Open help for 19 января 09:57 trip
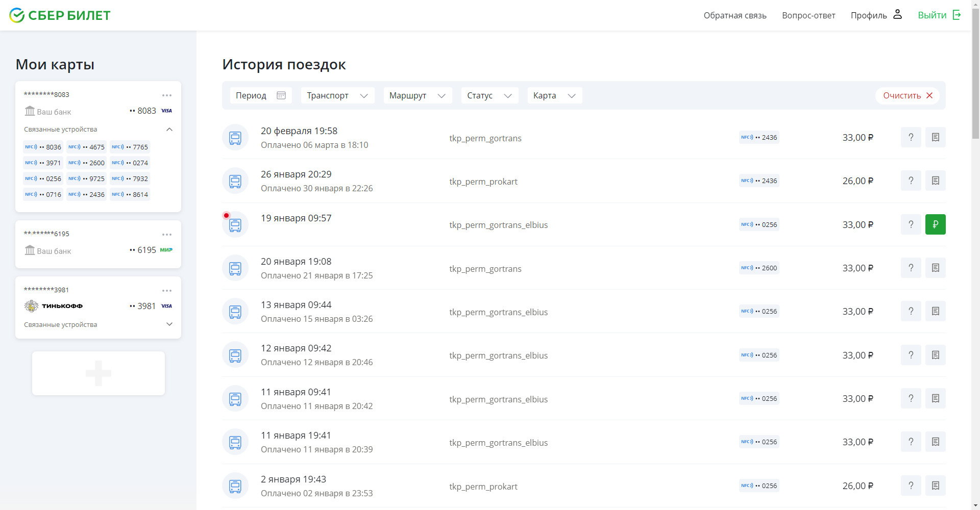The width and height of the screenshot is (980, 510). [911, 224]
